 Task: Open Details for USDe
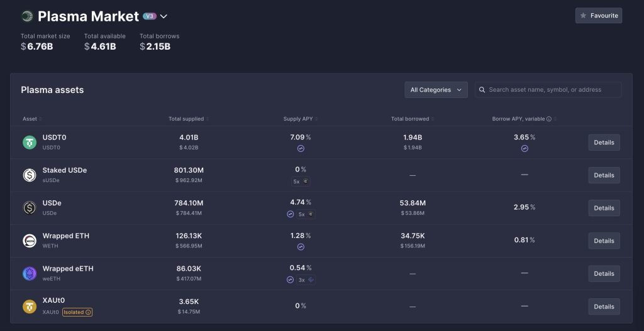(x=604, y=208)
